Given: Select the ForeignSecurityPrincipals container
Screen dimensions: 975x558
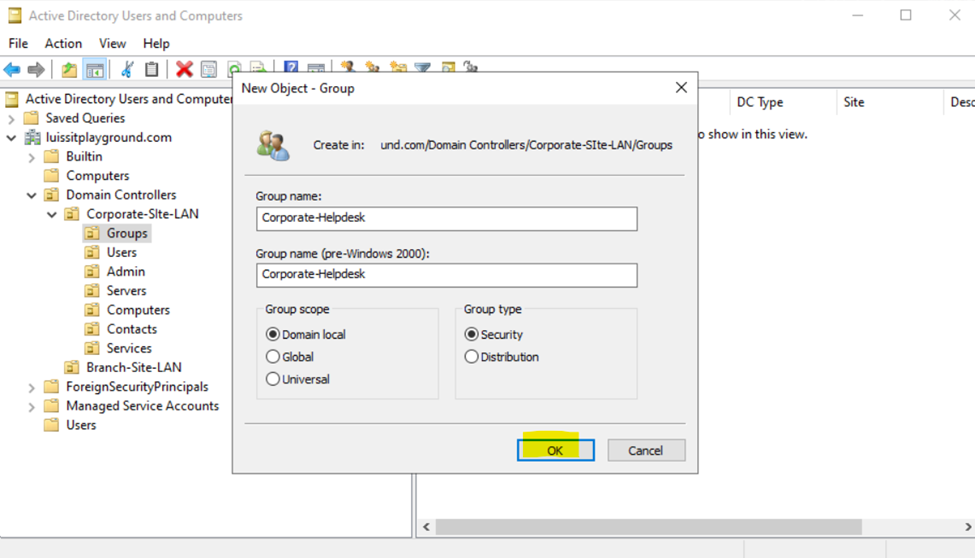Looking at the screenshot, I should [x=137, y=386].
